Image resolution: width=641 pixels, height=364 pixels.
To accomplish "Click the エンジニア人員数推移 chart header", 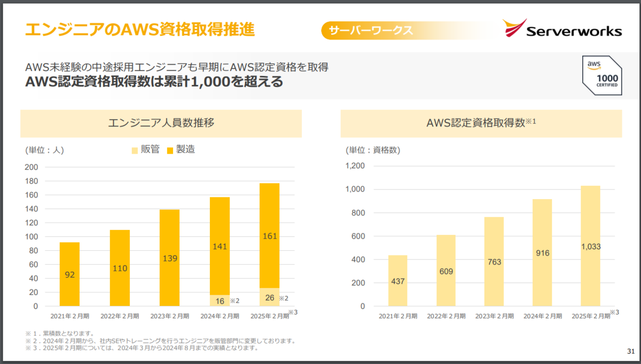I will point(161,123).
